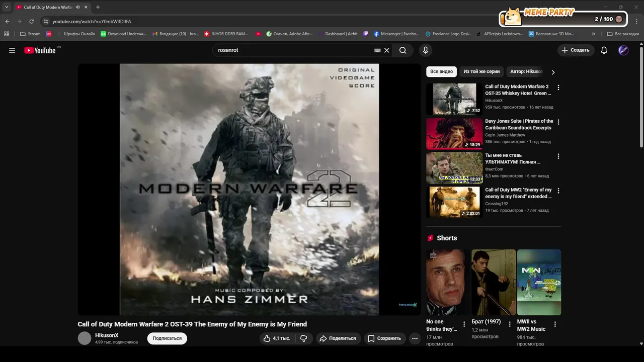Open options for the УЛЬТИМАТУМ video
Viewport: 644px width, 362px height.
point(558,156)
